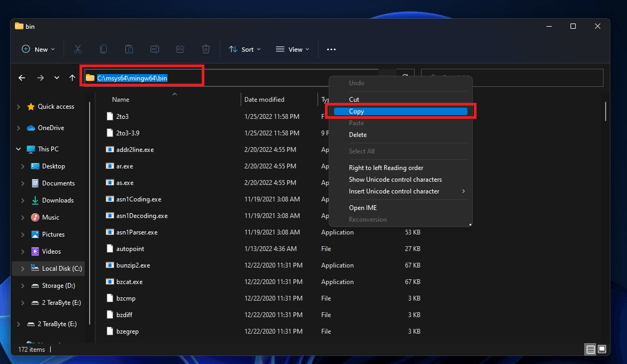The image size is (627, 364).
Task: Open Downloads in sidebar
Action: [x=58, y=200]
